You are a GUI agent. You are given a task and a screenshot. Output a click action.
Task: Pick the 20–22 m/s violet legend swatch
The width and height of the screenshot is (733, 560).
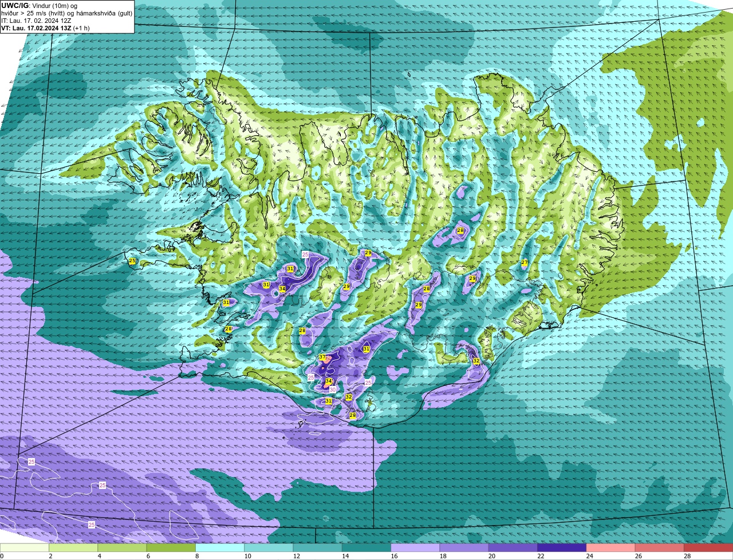(x=513, y=547)
